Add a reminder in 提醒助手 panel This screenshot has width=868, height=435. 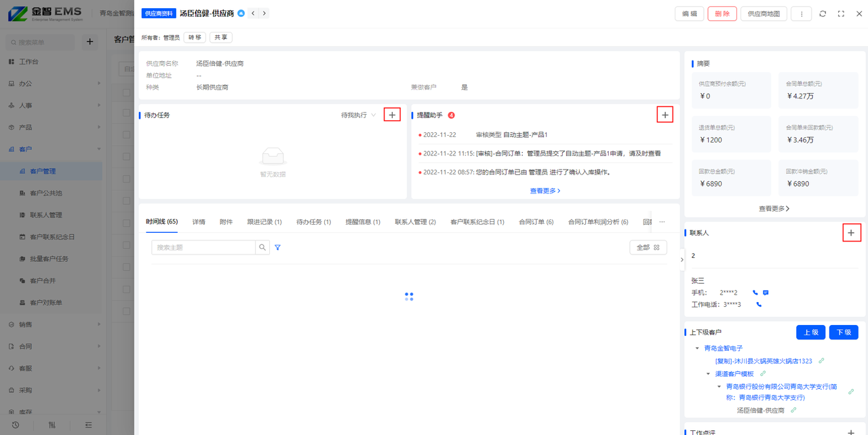click(x=665, y=115)
